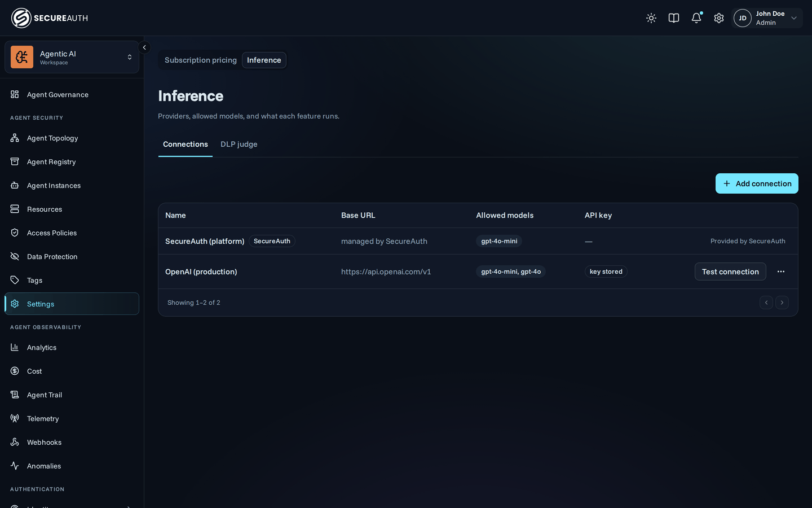Viewport: 812px width, 508px height.
Task: Click the Agent Governance icon
Action: (15, 94)
